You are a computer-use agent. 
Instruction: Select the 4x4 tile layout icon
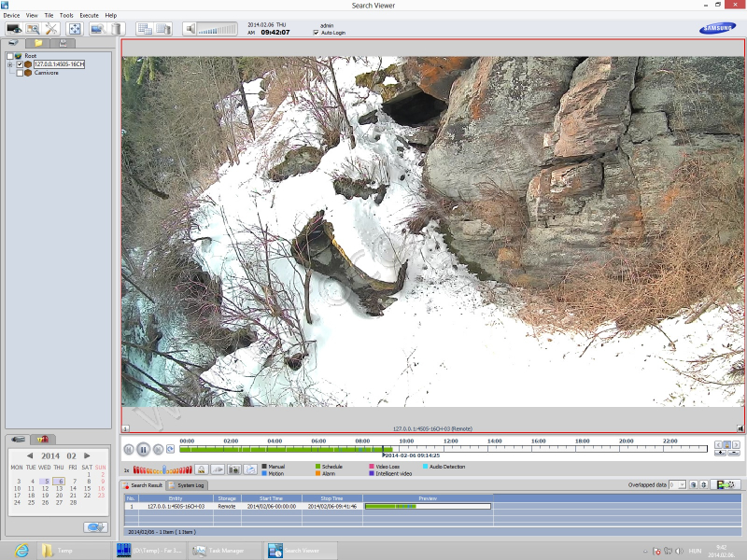point(144,29)
